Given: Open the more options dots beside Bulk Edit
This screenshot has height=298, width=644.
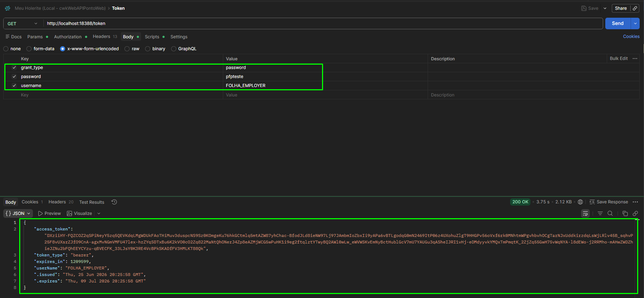Looking at the screenshot, I should [x=635, y=59].
